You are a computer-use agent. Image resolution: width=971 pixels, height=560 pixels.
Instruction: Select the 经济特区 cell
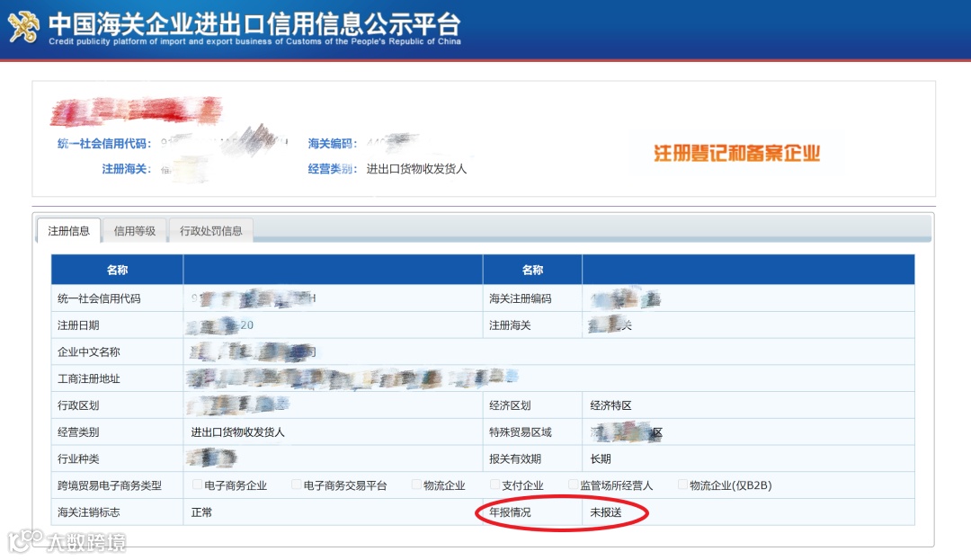[610, 405]
